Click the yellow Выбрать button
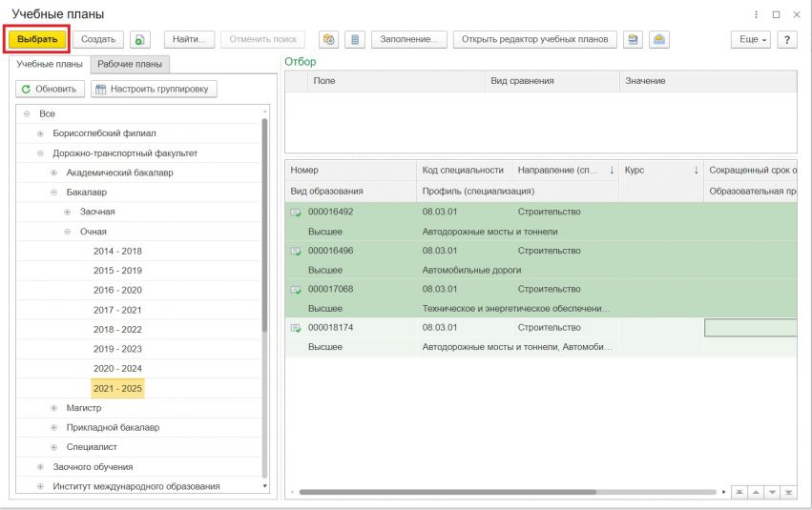 pos(37,40)
